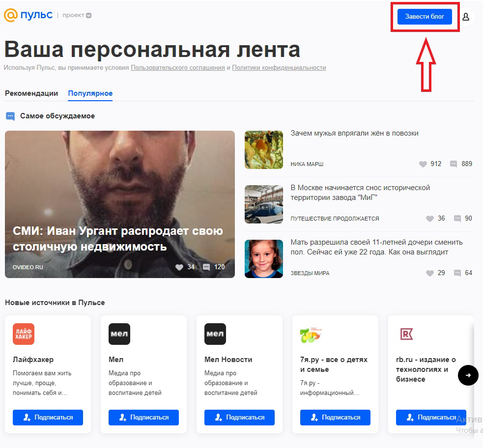The image size is (483, 448).
Task: Subscribe to the Мел source
Action: [x=143, y=418]
